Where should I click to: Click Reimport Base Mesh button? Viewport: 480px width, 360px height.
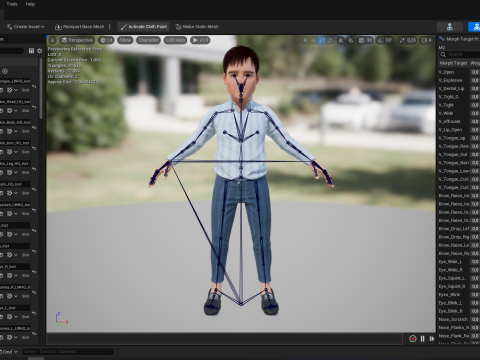click(x=80, y=27)
